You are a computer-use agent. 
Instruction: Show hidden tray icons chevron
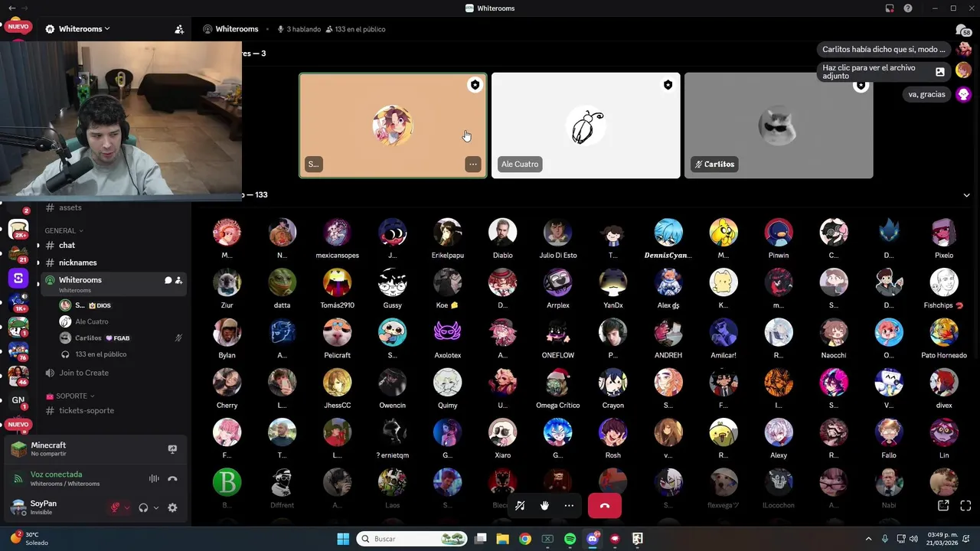point(868,539)
